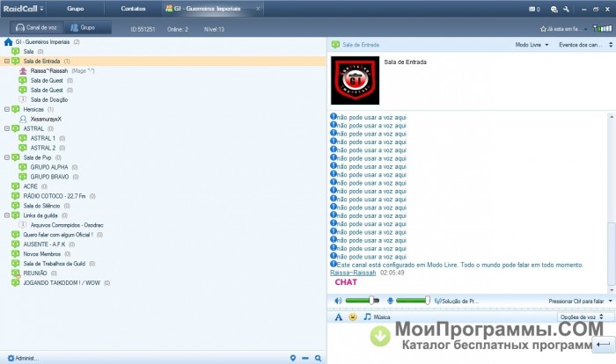Open the font format A icon
The image size is (616, 364).
tap(338, 317)
